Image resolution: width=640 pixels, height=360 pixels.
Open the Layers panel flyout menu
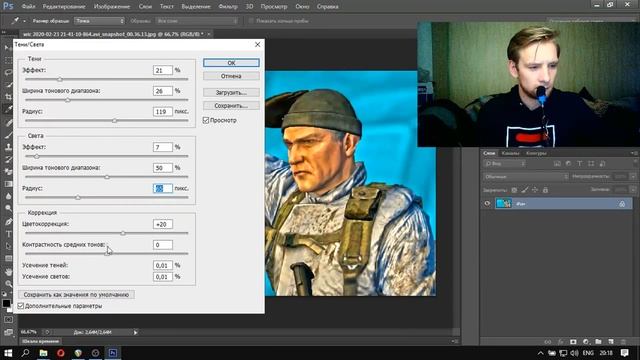pyautogui.click(x=634, y=153)
